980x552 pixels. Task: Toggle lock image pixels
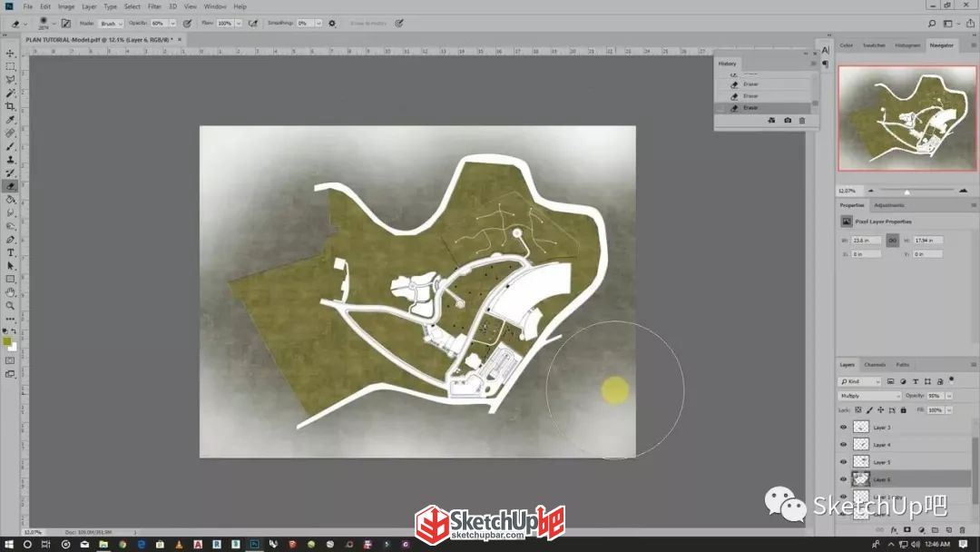(x=869, y=410)
